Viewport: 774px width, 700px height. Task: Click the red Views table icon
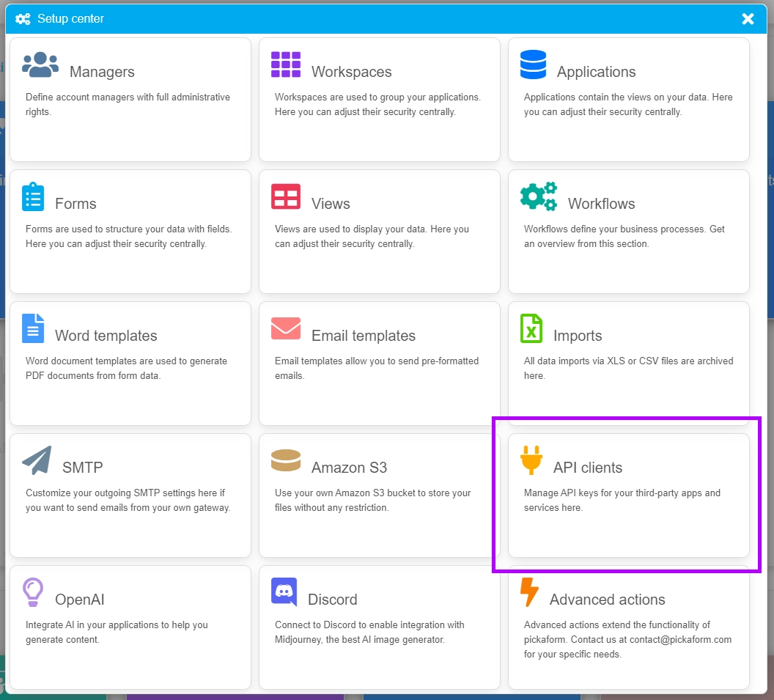(x=286, y=197)
